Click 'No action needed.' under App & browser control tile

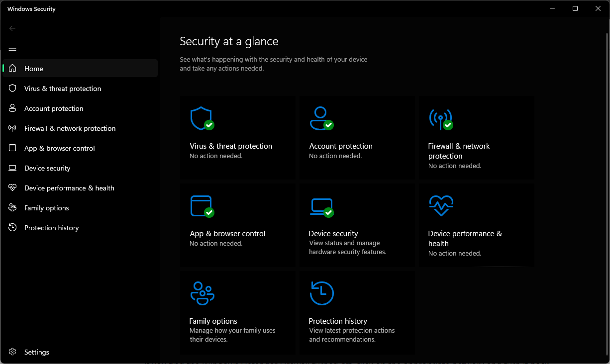(216, 244)
